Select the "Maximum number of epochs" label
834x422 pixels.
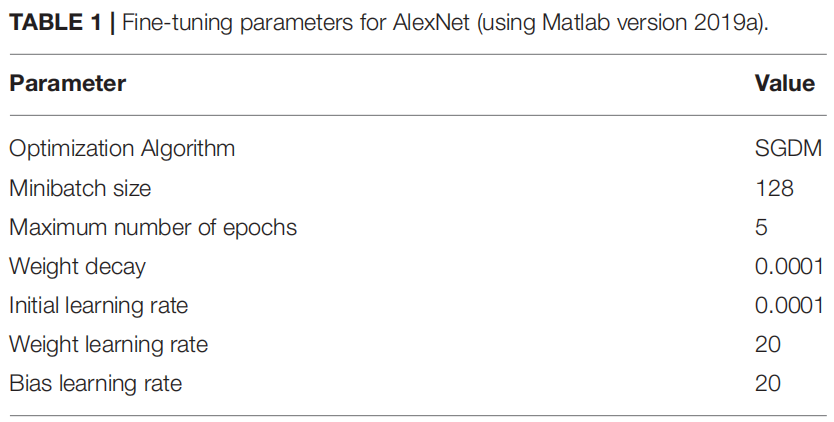153,227
